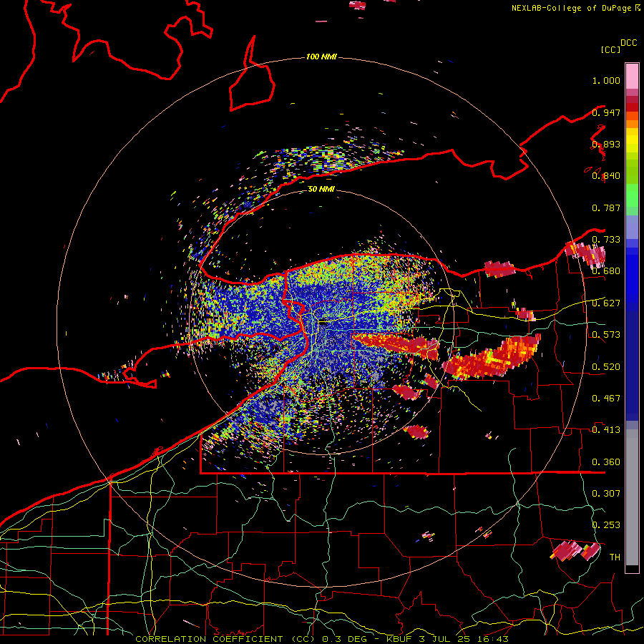This screenshot has width=644, height=644.
Task: Select the 0.627 legend value
Action: click(606, 303)
